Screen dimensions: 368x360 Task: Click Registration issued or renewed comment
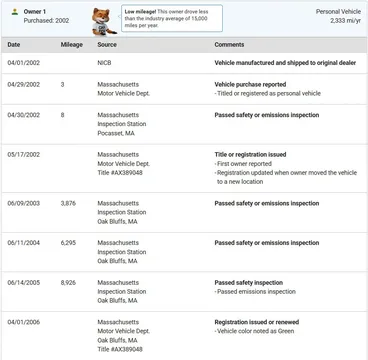[x=257, y=322]
